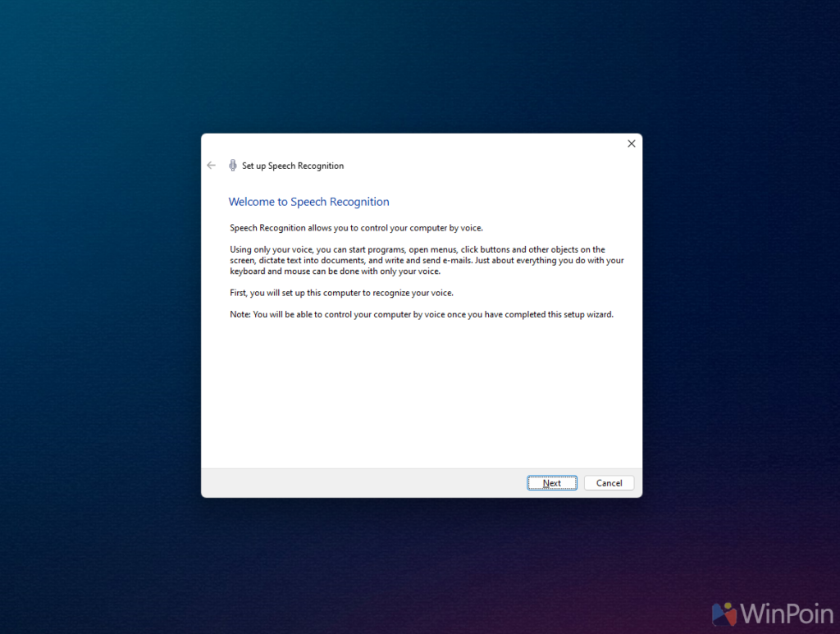The image size is (840, 634).
Task: Click the line starting "keyboard and mouse can be done"
Action: click(335, 271)
